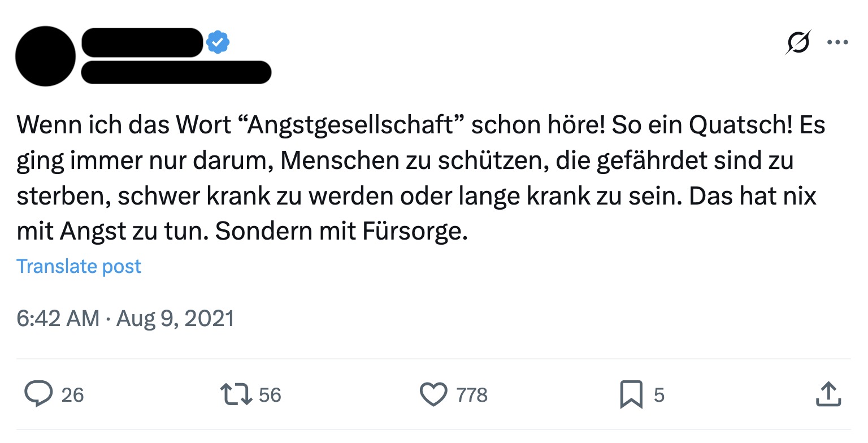
Task: Bookmark this post with the bookmark icon
Action: click(631, 394)
